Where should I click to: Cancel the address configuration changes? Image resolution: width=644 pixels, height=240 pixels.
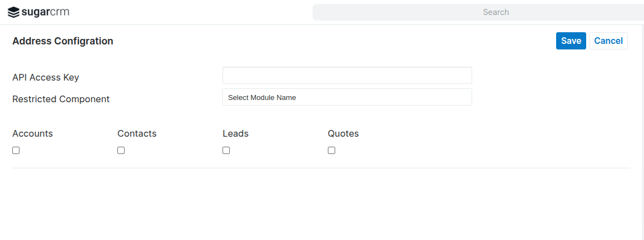608,41
